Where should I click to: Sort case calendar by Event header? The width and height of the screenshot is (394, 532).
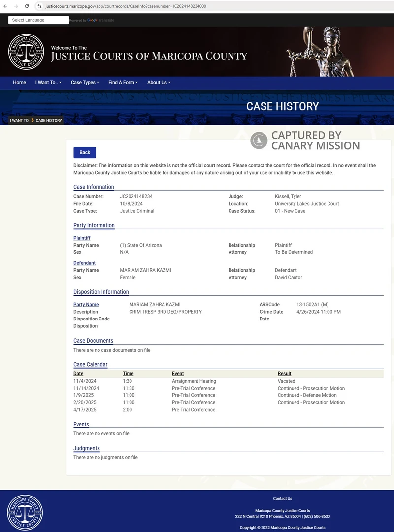point(178,374)
